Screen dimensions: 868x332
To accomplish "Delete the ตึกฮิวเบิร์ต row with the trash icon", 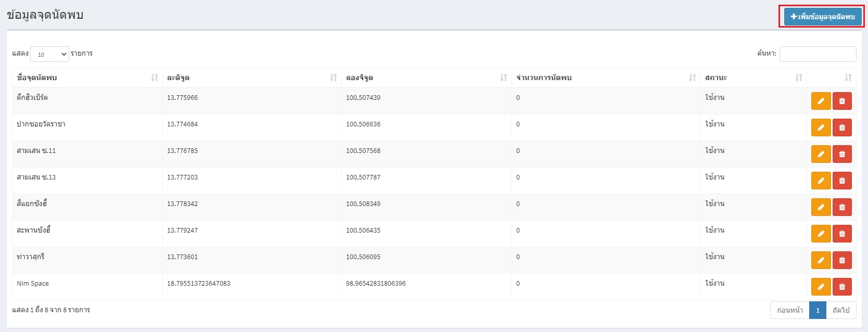I will [842, 101].
